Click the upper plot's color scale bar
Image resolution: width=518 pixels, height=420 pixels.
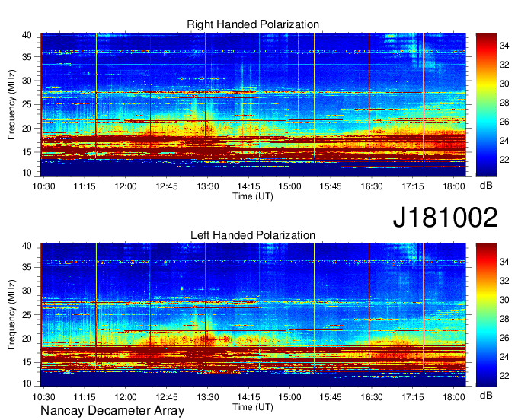point(486,104)
